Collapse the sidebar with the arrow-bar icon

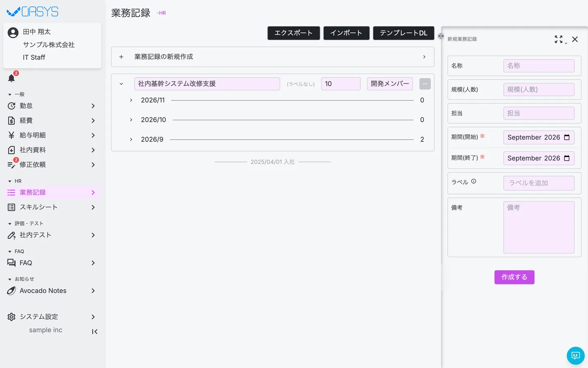click(x=95, y=332)
